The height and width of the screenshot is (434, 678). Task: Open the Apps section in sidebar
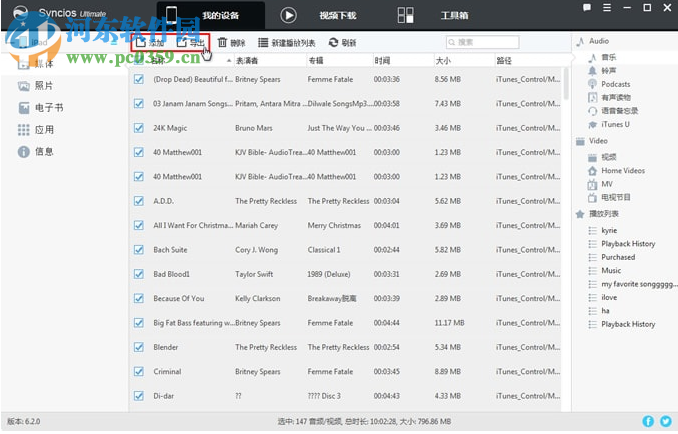[35, 130]
